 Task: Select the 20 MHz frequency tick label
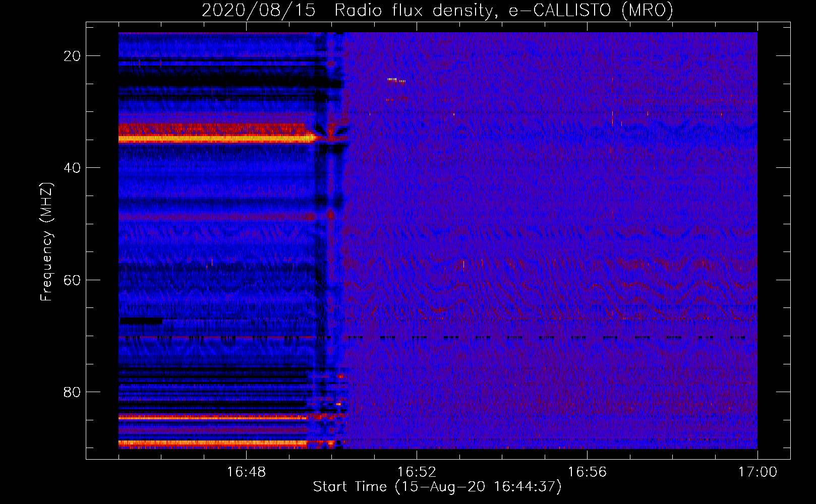(73, 56)
